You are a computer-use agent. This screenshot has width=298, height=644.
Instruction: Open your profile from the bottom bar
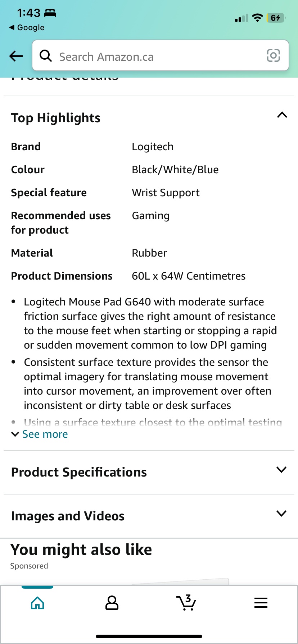click(x=112, y=603)
